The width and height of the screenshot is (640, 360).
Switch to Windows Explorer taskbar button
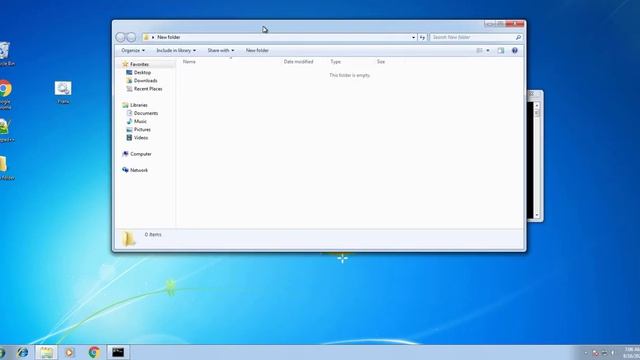46,352
